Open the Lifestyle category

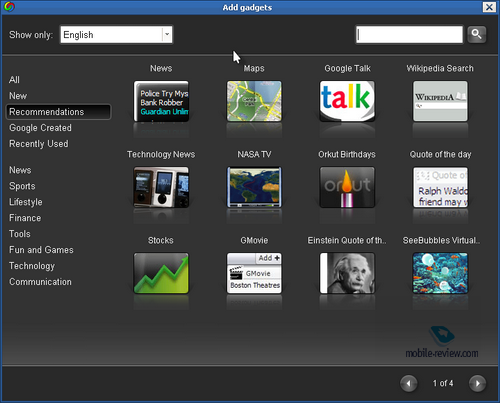26,202
